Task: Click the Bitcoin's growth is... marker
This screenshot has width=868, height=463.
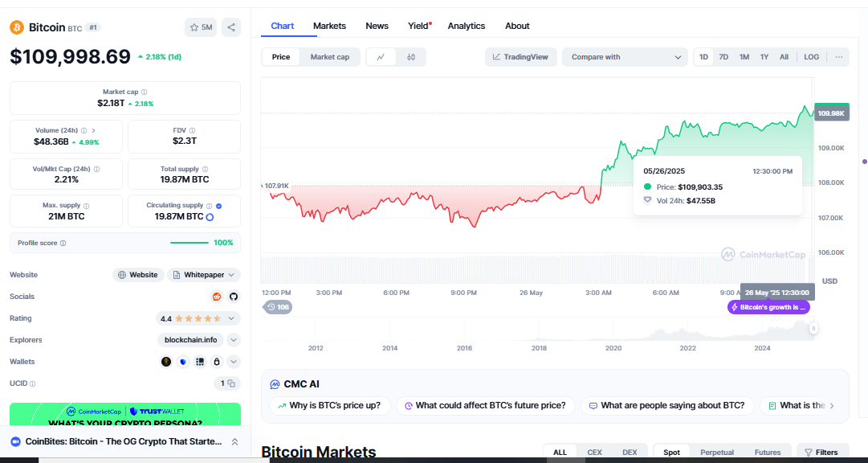Action: 768,307
